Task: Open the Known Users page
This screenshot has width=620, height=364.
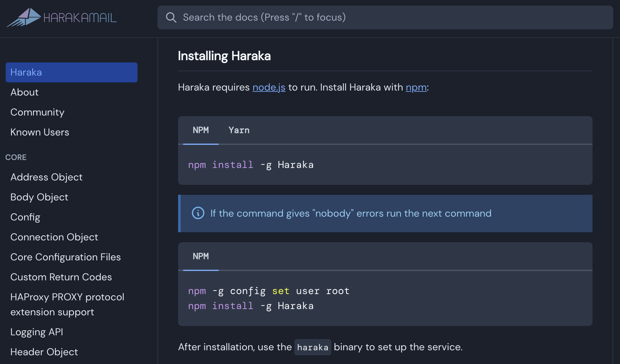Action: pyautogui.click(x=40, y=132)
